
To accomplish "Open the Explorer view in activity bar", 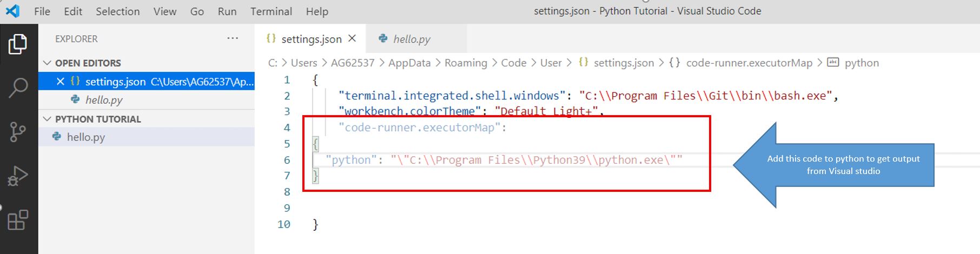I will [x=18, y=44].
